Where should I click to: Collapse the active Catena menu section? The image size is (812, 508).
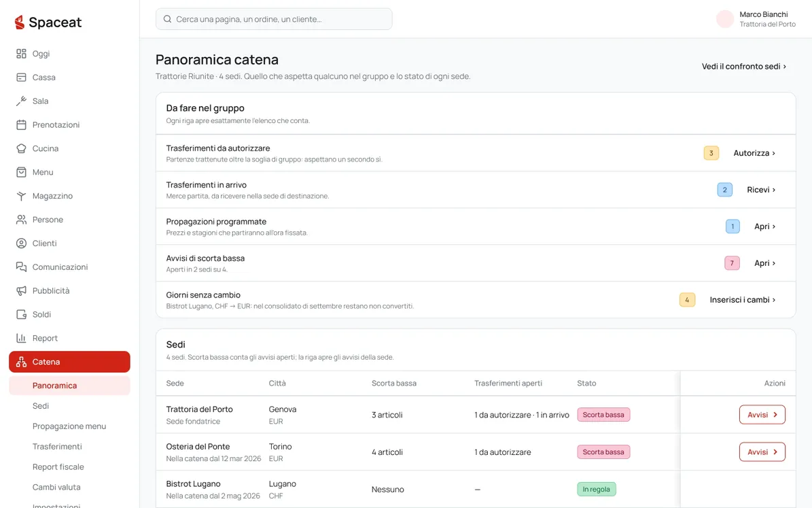(69, 362)
